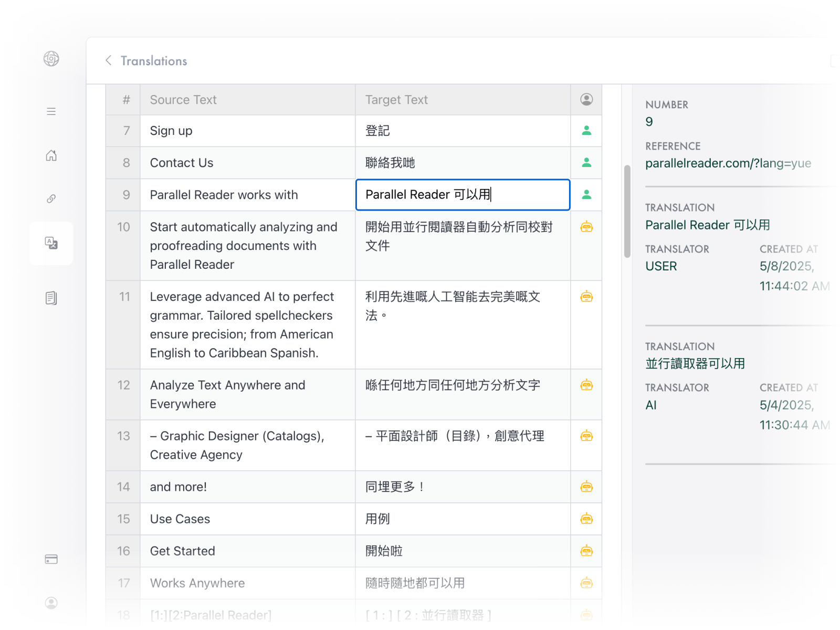Select the '喺任何地方同任何地方分析文字' cell
This screenshot has width=840, height=630.
click(x=463, y=394)
